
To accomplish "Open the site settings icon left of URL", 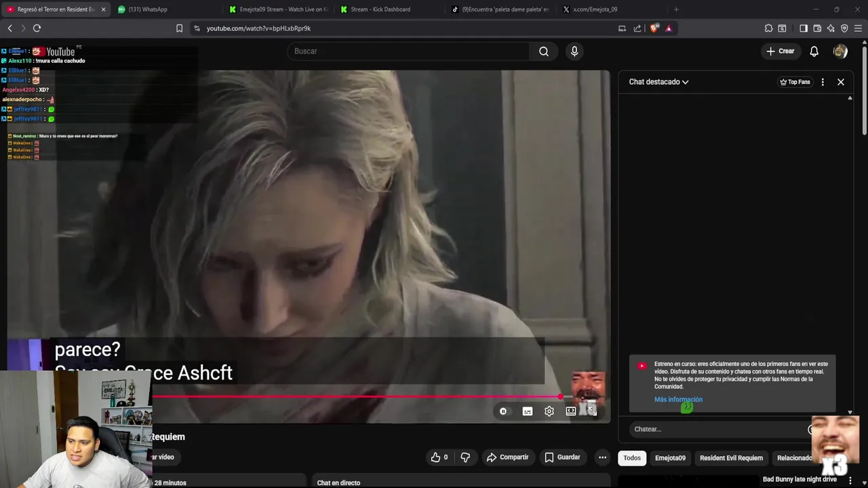I will (x=197, y=28).
